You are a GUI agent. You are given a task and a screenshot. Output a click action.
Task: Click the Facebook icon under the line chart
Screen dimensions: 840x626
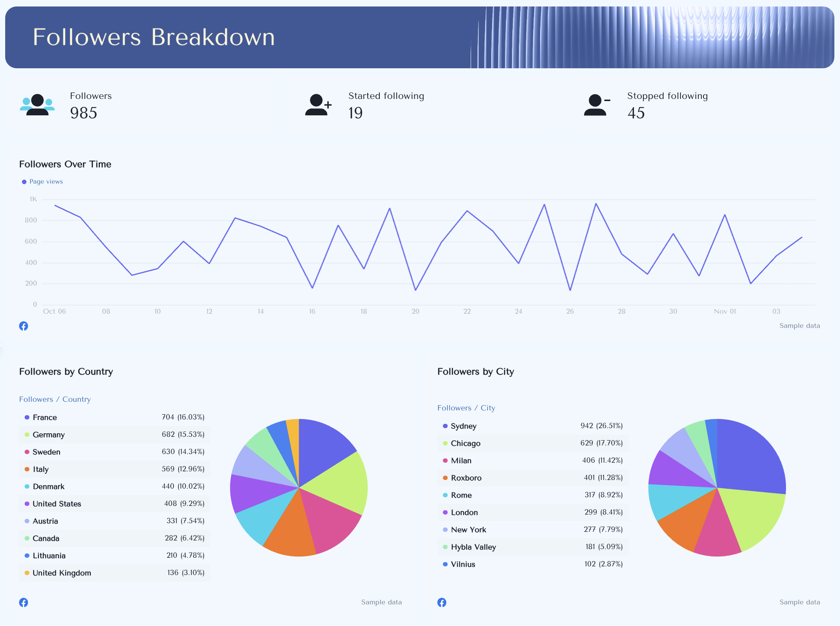coord(24,326)
